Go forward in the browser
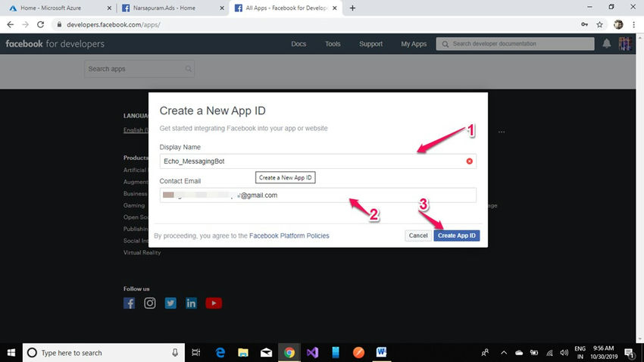 [x=26, y=25]
